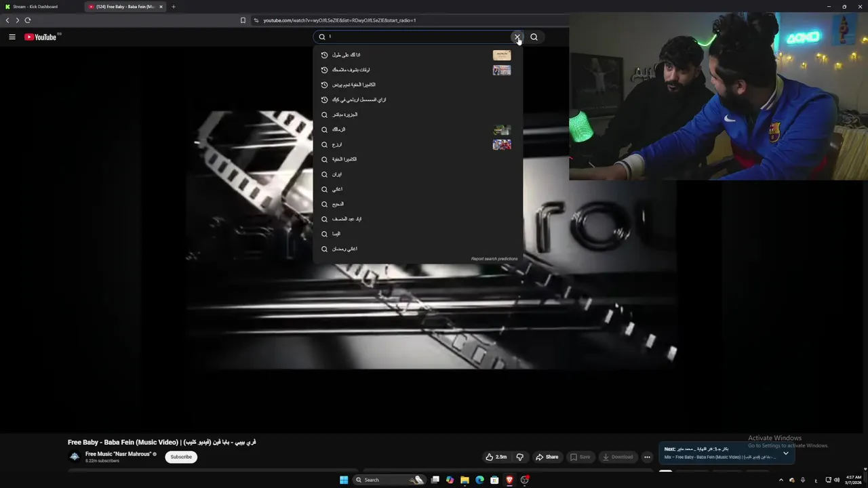Open OBS icon on taskbar
This screenshot has width=868, height=488.
pyautogui.click(x=525, y=480)
